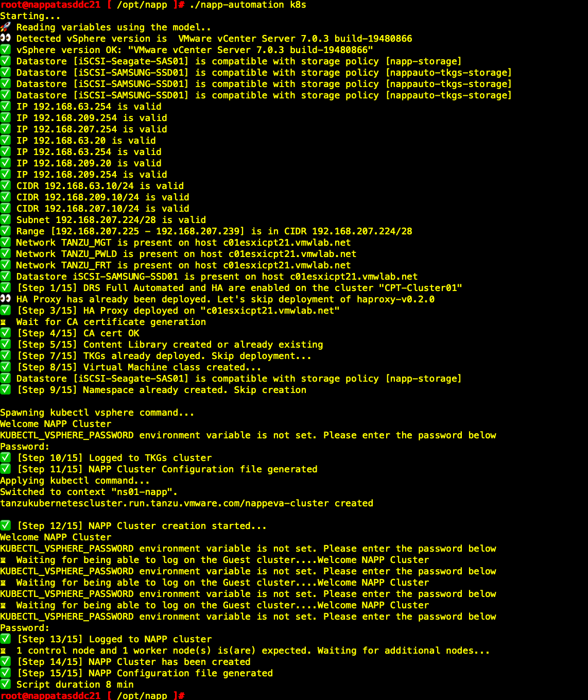This screenshot has height=700, width=588.
Task: Click the check mark beside Step 3/15
Action: click(x=5, y=311)
